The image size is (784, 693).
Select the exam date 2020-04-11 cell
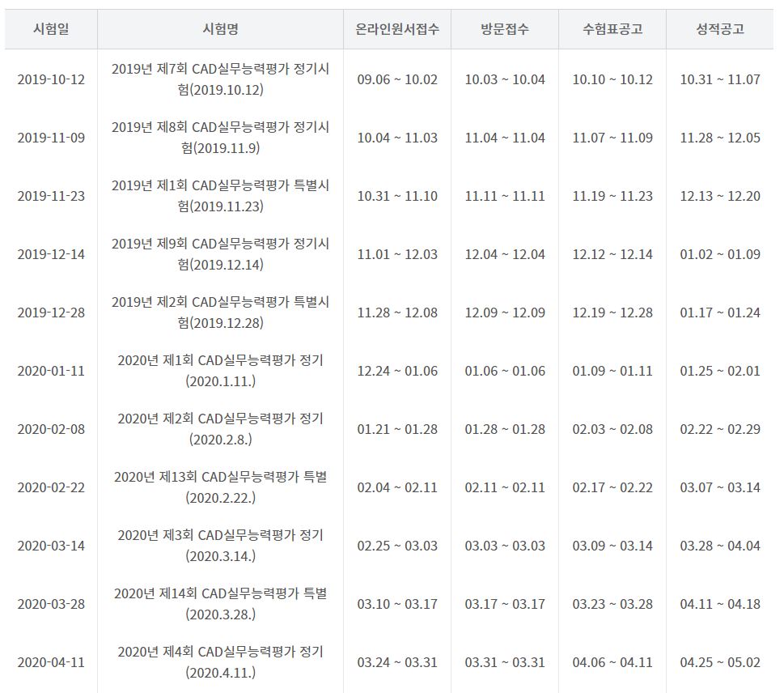click(x=51, y=662)
